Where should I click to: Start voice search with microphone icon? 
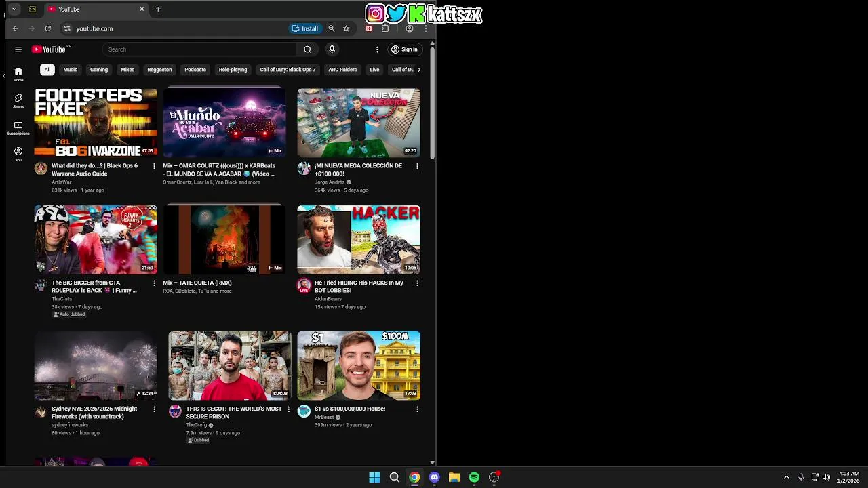(332, 49)
